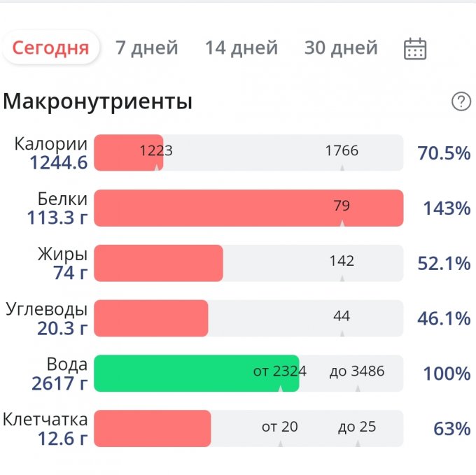476x475 pixels.
Task: Click the green Вода progress bar
Action: [196, 374]
